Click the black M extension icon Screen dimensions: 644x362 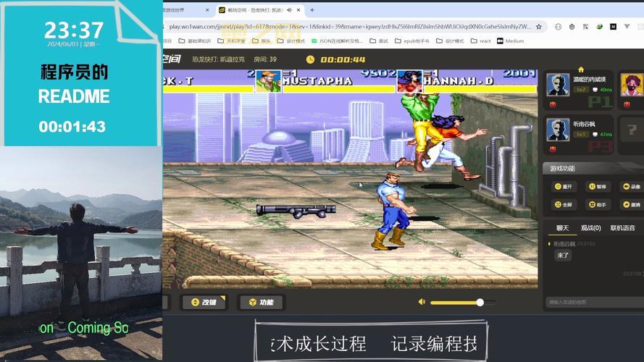613,27
